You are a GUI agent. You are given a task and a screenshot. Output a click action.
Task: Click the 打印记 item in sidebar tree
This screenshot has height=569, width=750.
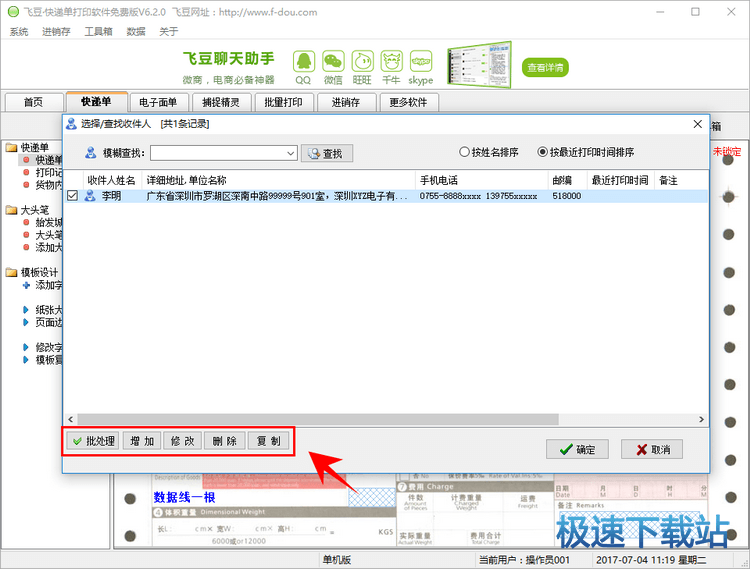49,172
